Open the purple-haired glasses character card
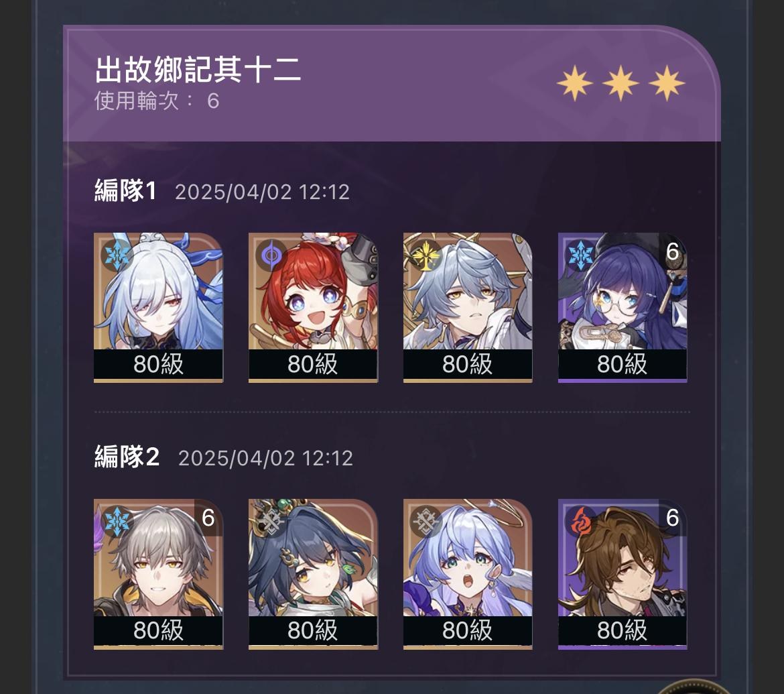Screen dimensions: 784x694 623,308
